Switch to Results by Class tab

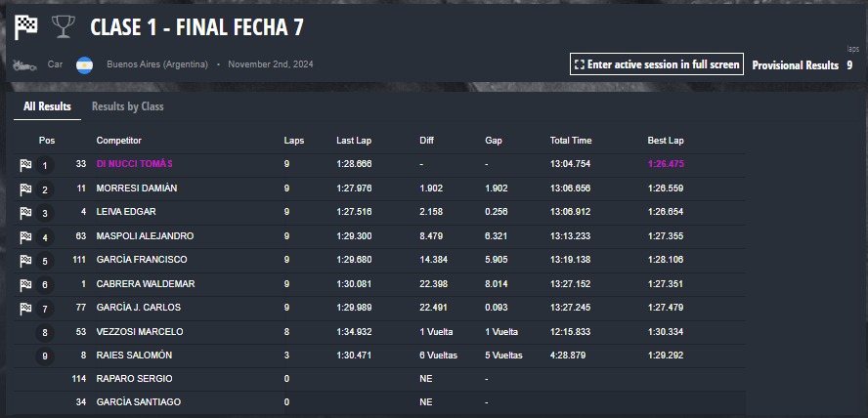[127, 106]
